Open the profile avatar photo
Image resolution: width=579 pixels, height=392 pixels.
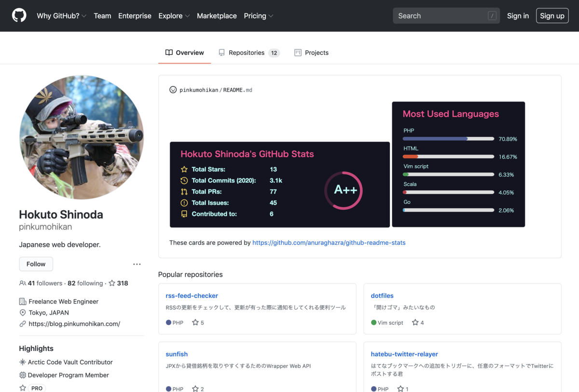click(x=82, y=137)
